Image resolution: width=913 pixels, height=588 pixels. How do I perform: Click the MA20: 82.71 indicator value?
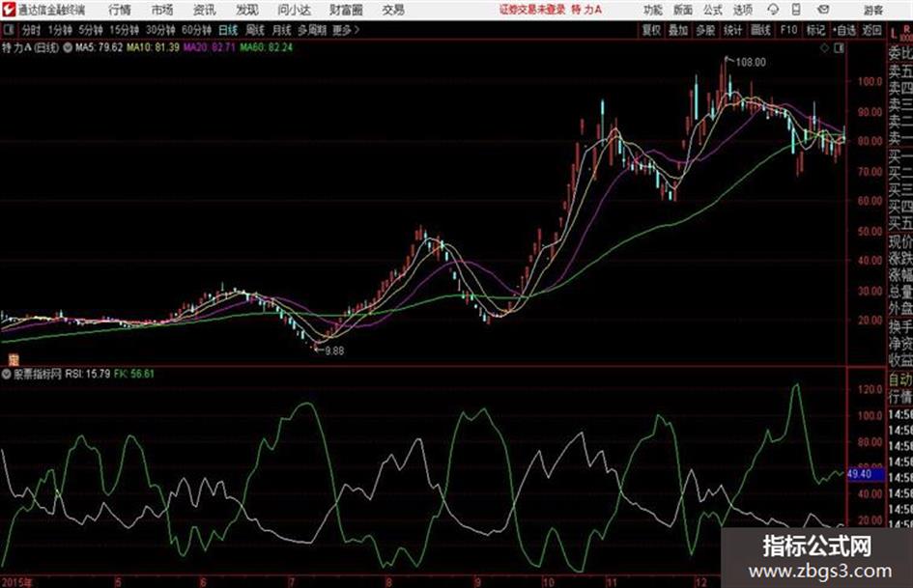pos(209,47)
